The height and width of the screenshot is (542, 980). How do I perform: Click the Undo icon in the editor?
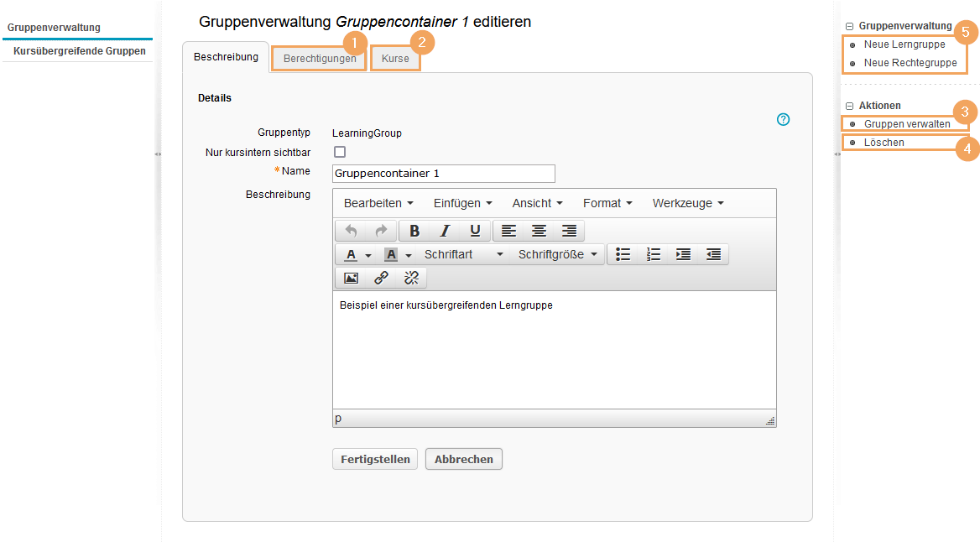coord(351,231)
